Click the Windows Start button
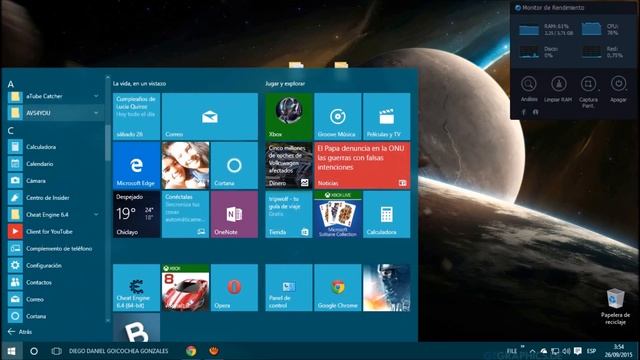 point(11,351)
